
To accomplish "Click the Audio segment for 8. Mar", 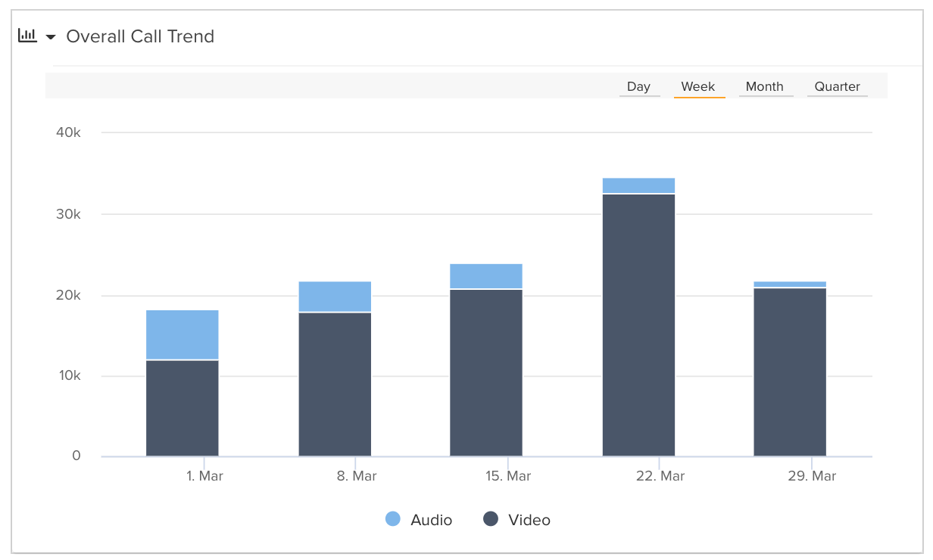I will pyautogui.click(x=335, y=297).
